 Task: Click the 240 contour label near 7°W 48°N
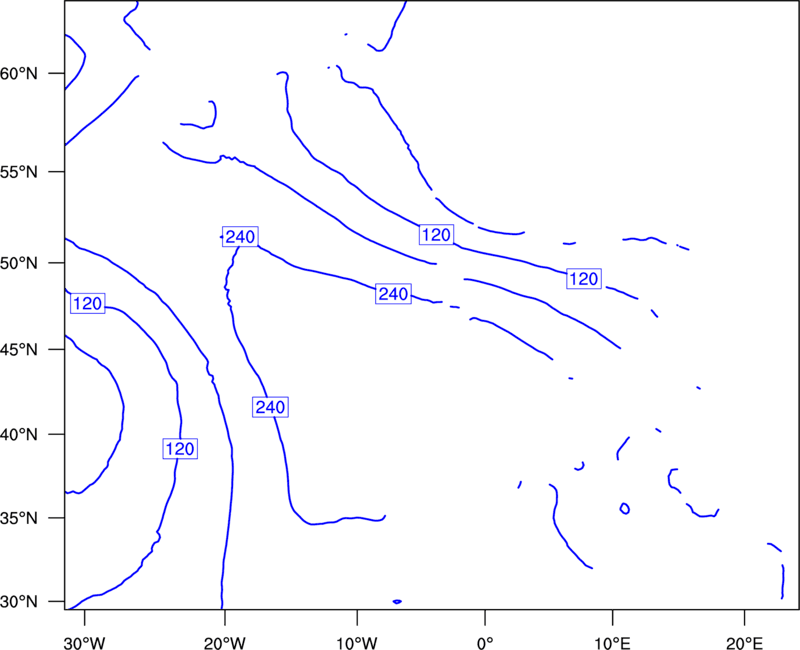[393, 294]
